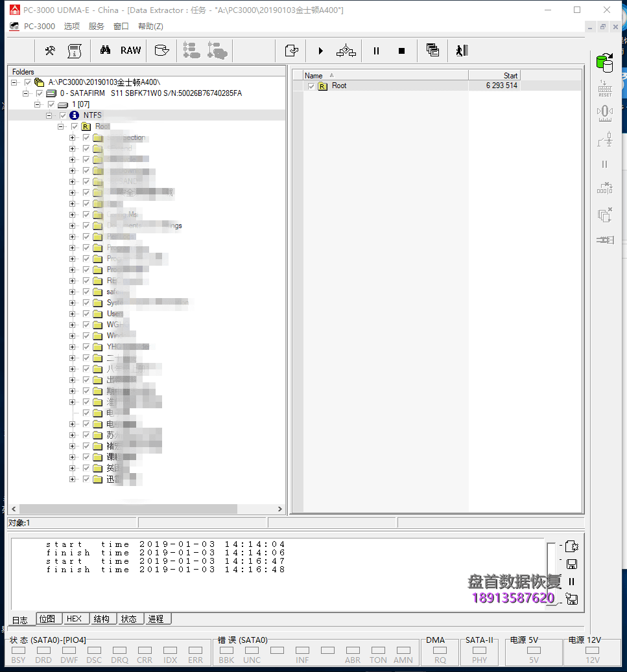Viewport: 627px width, 672px height.
Task: Click the Play start button
Action: (320, 51)
